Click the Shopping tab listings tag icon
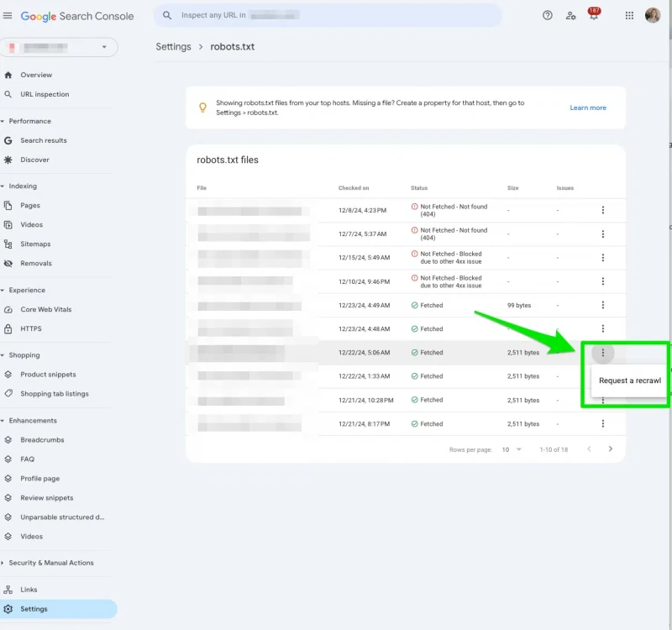 pyautogui.click(x=8, y=393)
